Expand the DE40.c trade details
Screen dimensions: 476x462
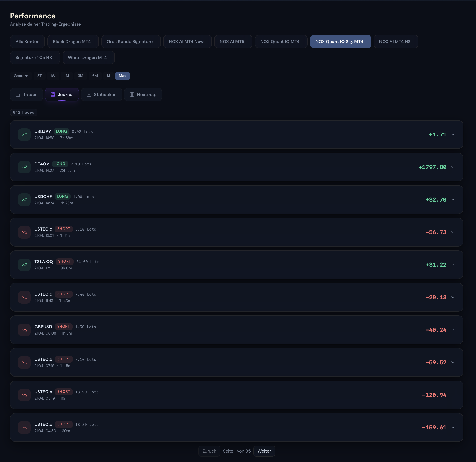click(453, 167)
